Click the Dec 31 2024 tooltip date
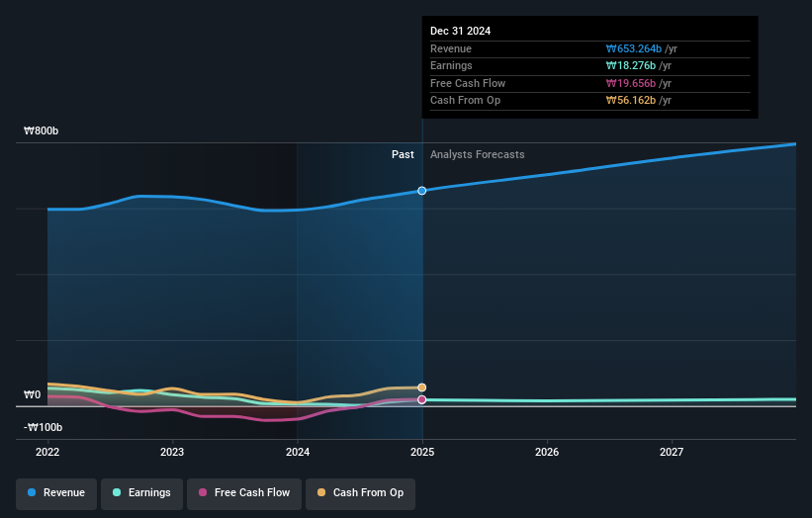Viewport: 812px width, 518px height. pyautogui.click(x=460, y=31)
